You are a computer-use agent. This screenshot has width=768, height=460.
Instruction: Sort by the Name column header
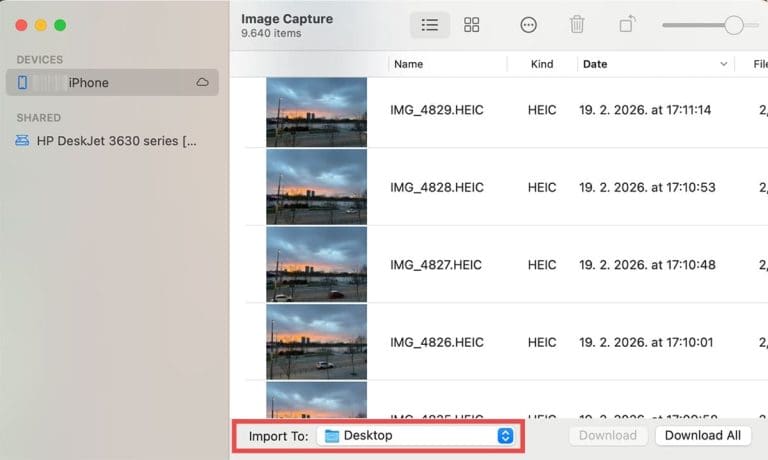pyautogui.click(x=408, y=64)
